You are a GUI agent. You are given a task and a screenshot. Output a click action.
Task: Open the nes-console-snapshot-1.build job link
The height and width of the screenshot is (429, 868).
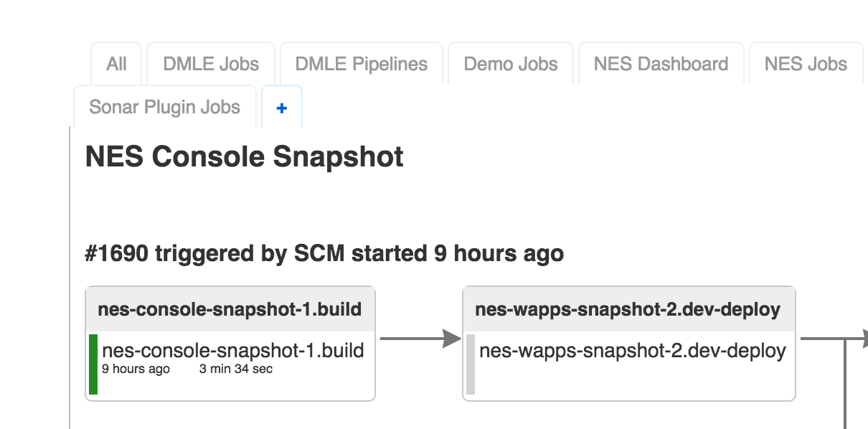pos(233,351)
